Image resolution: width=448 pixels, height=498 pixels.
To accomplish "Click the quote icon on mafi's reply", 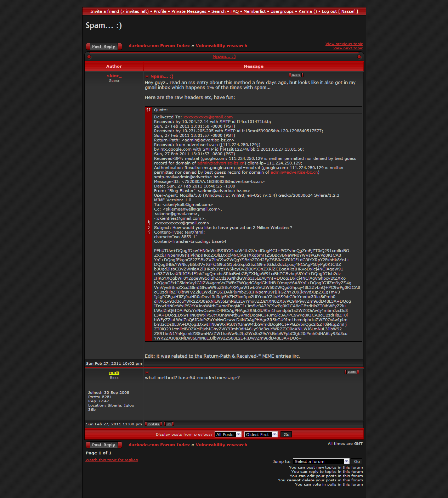I will pos(352,372).
